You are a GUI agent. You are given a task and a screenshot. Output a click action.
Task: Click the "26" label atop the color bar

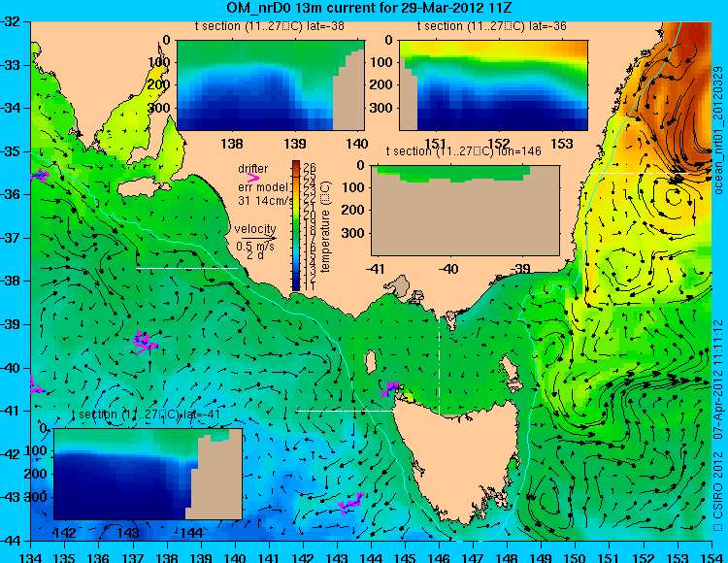310,168
